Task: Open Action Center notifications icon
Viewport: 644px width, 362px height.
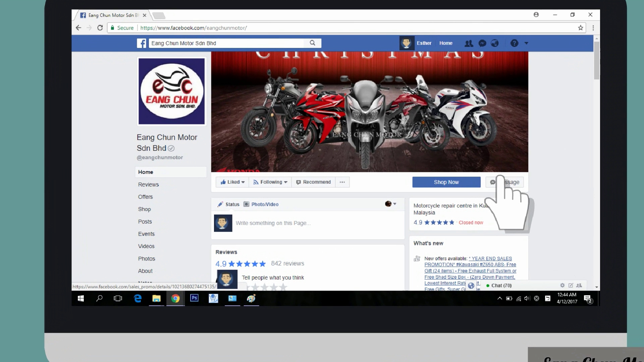Action: click(x=588, y=299)
